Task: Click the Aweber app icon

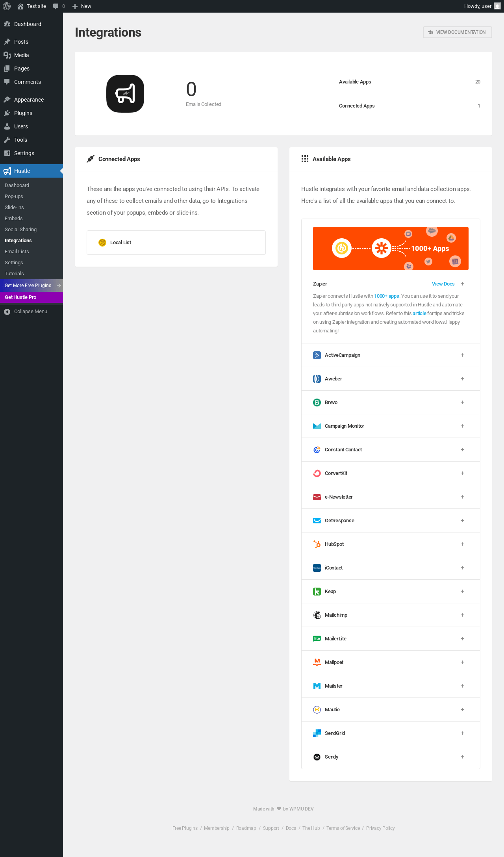Action: [317, 379]
